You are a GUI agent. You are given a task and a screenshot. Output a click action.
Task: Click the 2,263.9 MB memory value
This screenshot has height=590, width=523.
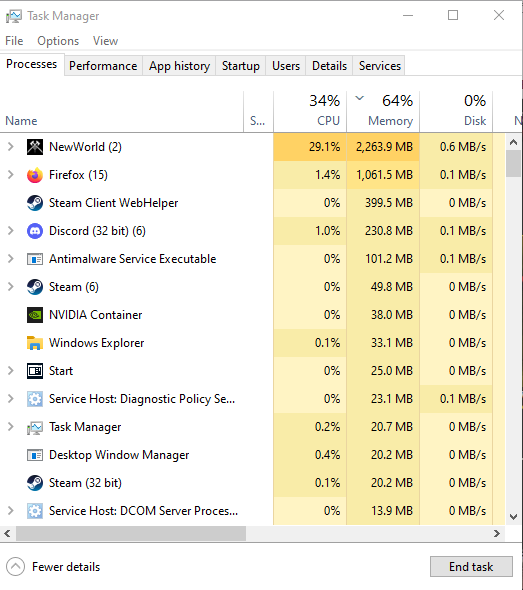point(385,147)
